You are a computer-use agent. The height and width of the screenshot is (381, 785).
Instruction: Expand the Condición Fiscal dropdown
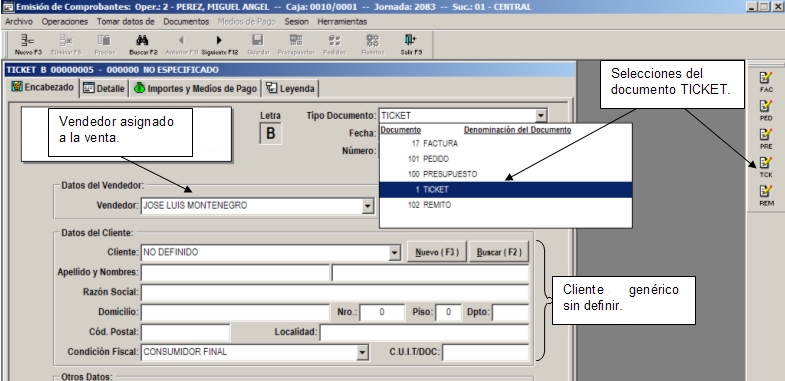(363, 352)
